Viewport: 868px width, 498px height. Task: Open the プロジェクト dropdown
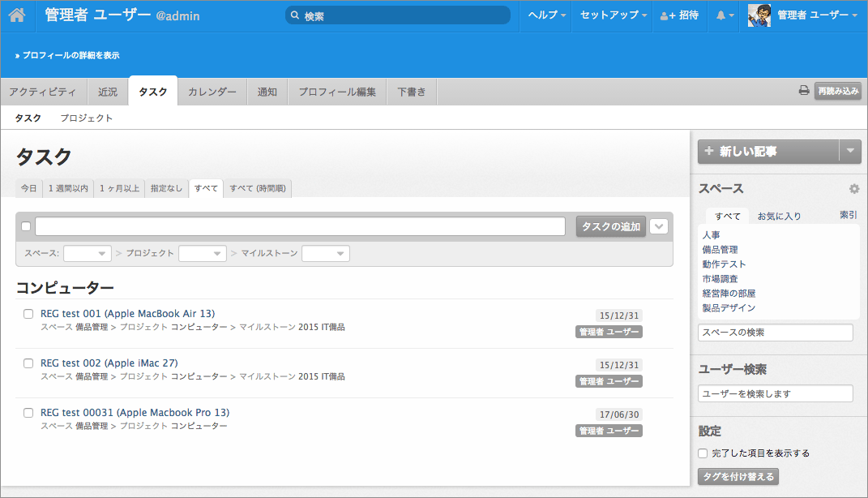click(x=202, y=253)
